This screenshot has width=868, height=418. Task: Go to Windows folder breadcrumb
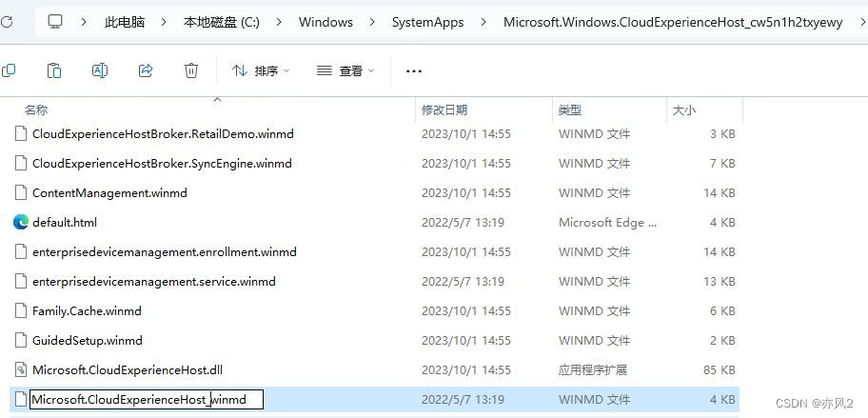tap(325, 22)
